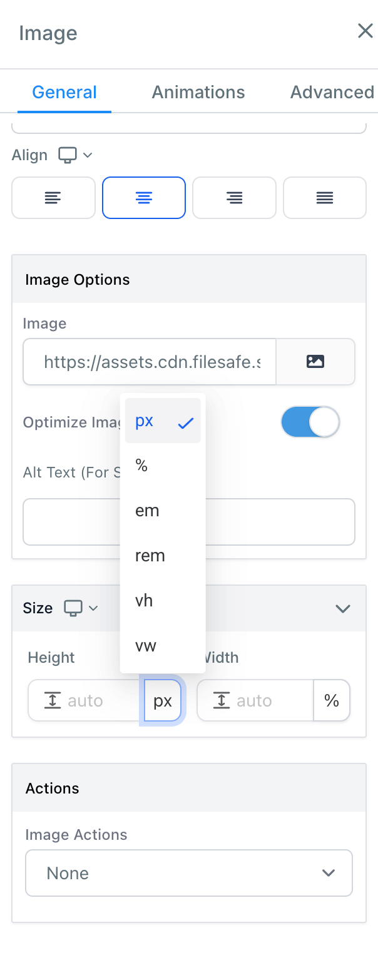Screen dimensions: 378x980
Task: Click the image URL input field
Action: click(x=150, y=362)
